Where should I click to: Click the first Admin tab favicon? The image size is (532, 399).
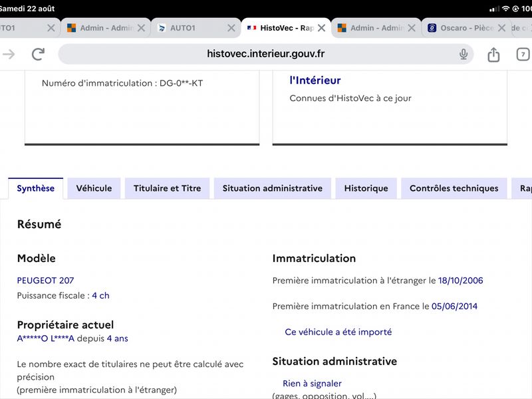pos(72,28)
